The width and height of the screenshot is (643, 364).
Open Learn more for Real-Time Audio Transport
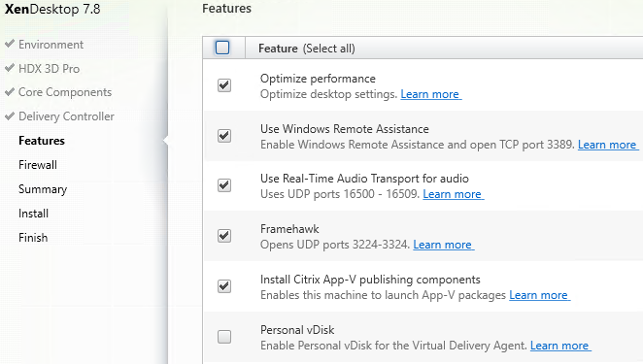pos(454,194)
